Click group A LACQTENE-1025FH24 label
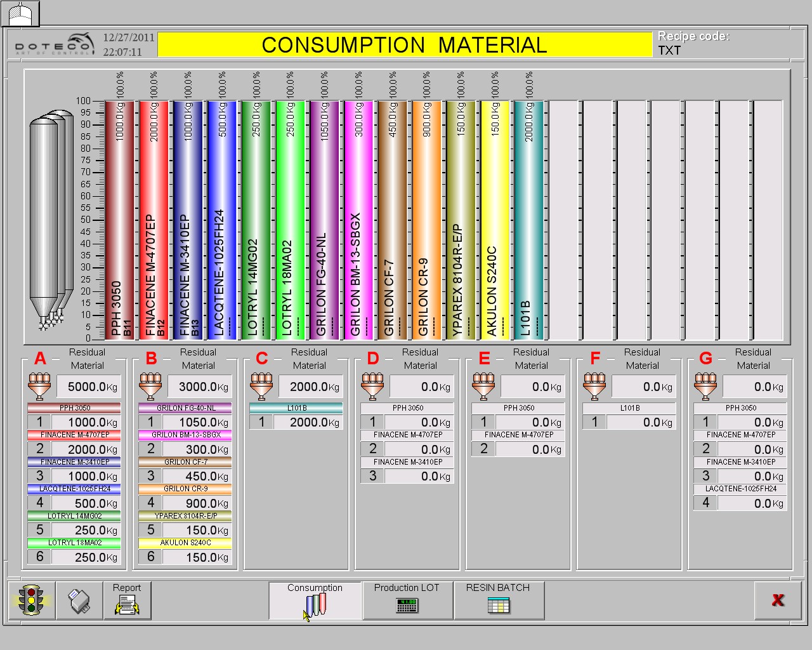 coord(74,489)
